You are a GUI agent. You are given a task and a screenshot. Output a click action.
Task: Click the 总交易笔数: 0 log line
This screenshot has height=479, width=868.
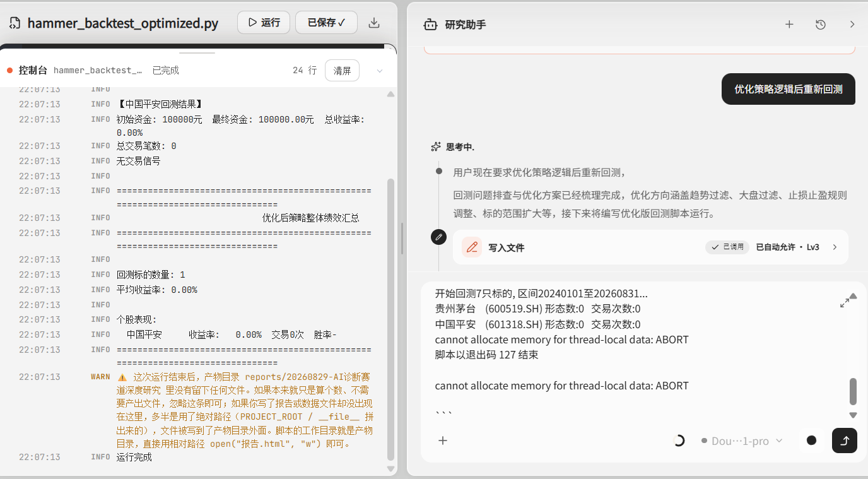pos(146,146)
